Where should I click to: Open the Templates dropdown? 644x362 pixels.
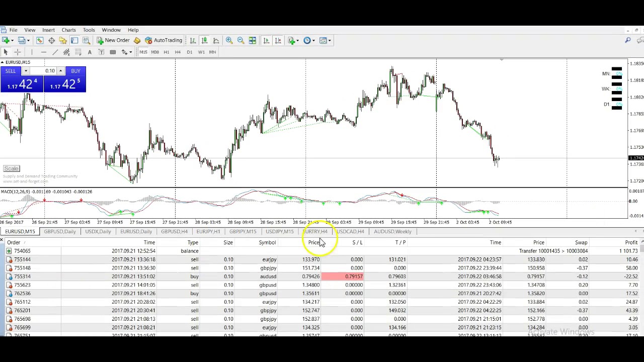pos(325,40)
